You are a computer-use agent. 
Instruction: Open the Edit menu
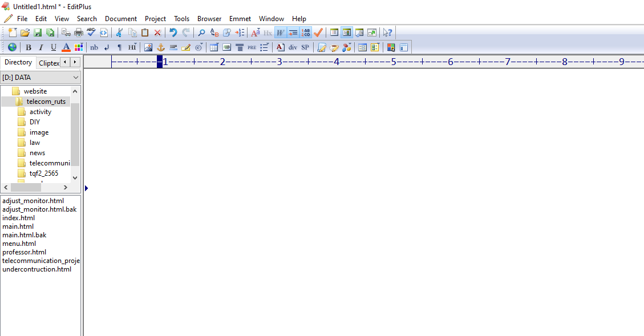point(41,19)
